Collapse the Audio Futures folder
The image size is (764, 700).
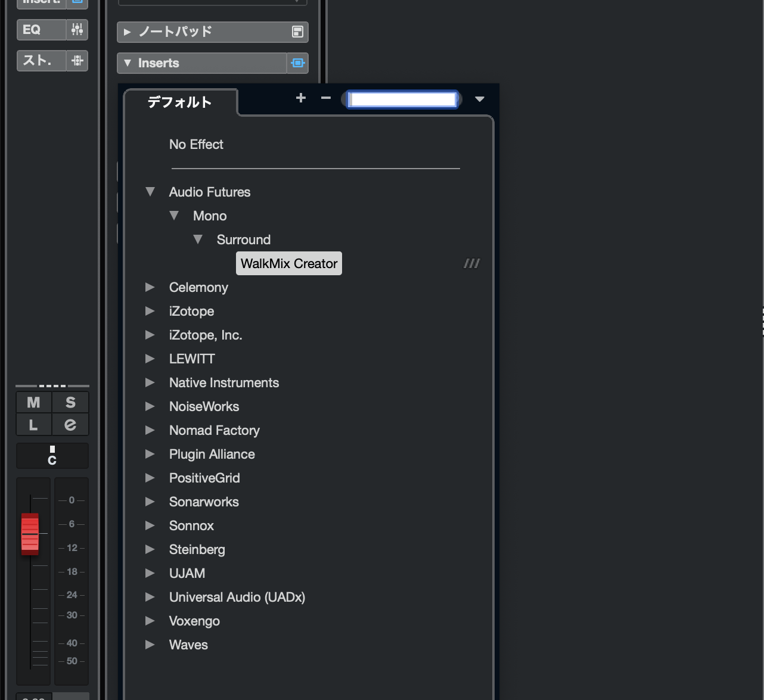click(x=150, y=192)
